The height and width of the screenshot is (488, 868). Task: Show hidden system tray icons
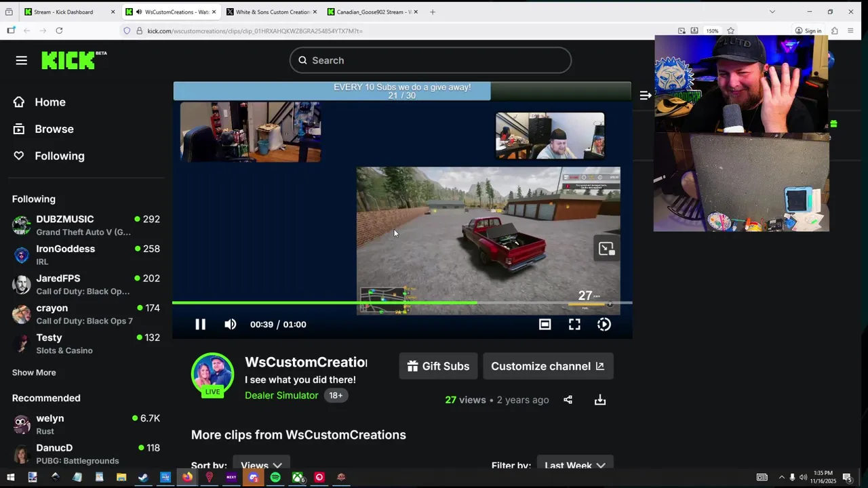coord(781,477)
